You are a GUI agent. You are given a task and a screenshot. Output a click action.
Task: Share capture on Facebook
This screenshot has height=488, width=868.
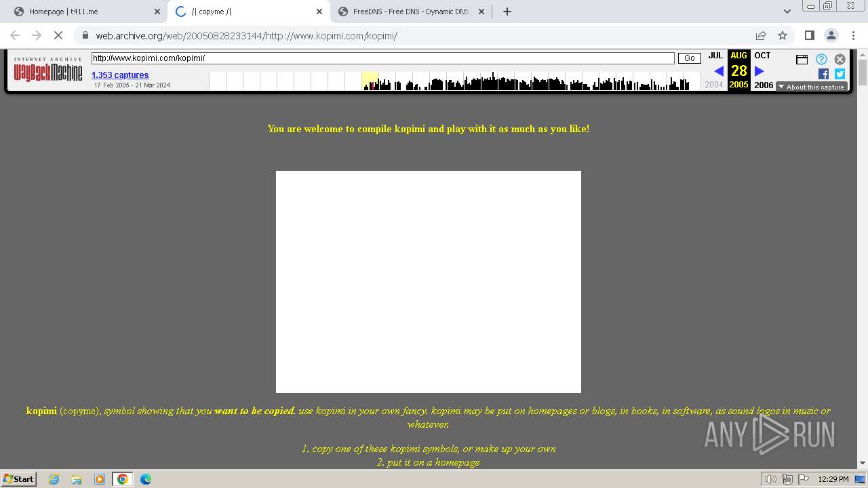(823, 74)
